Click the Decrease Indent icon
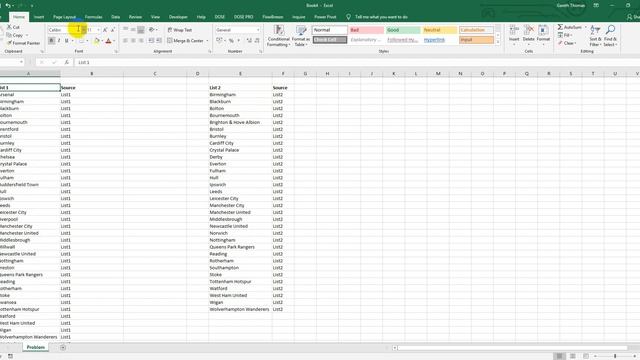This screenshot has height=360, width=640. coord(151,41)
